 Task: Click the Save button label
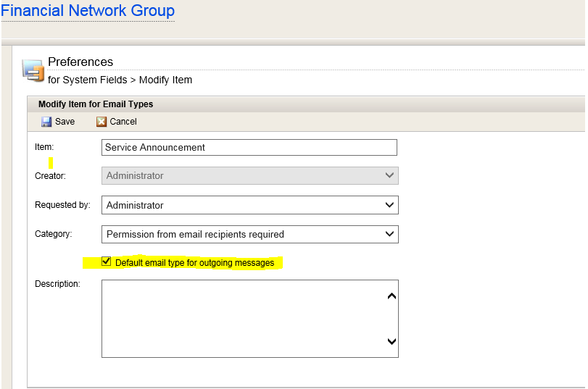[x=65, y=122]
